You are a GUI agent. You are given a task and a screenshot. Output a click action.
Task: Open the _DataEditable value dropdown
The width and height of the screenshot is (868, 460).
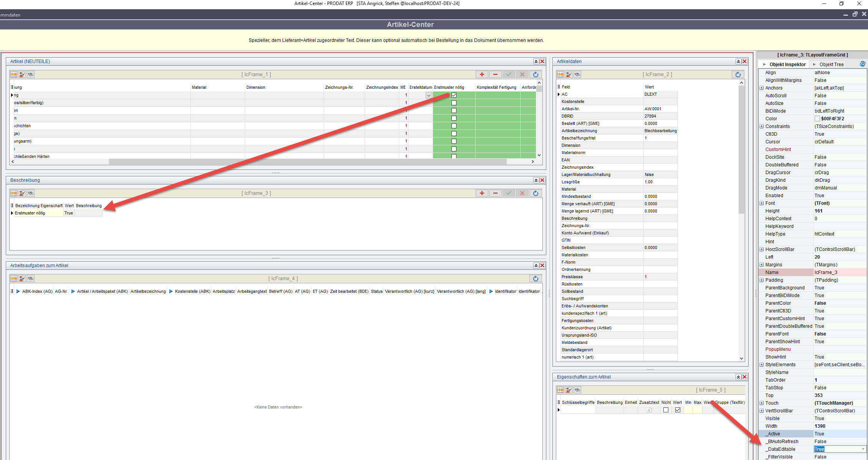click(863, 449)
